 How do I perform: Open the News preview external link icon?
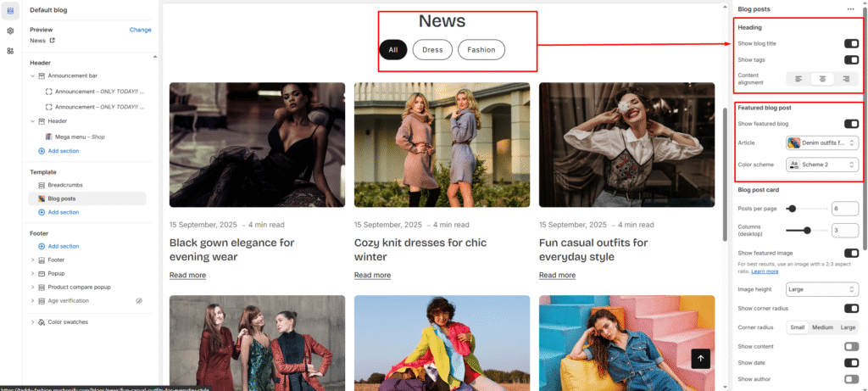[x=53, y=41]
